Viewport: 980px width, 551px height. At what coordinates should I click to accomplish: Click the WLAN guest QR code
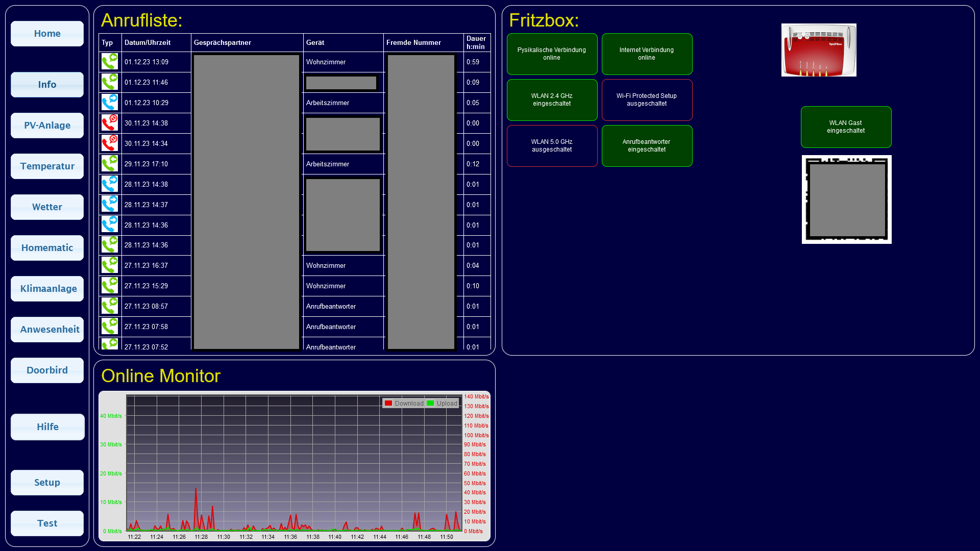(x=847, y=199)
